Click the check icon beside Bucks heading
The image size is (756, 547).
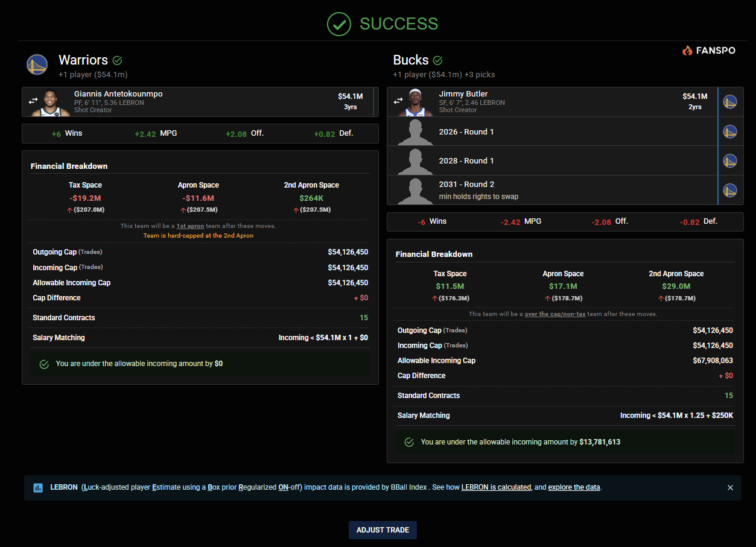click(438, 60)
